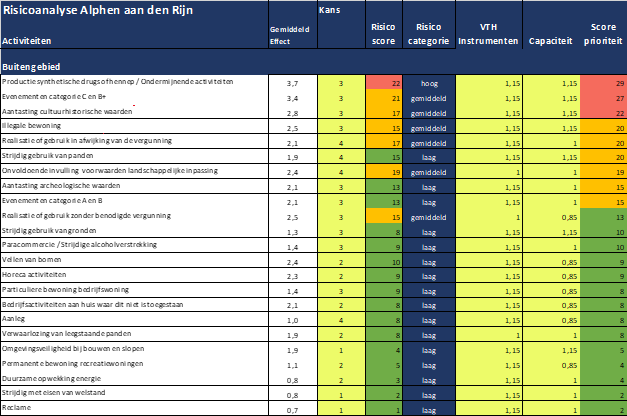Click the Risico score cell showing 4

pyautogui.click(x=382, y=351)
